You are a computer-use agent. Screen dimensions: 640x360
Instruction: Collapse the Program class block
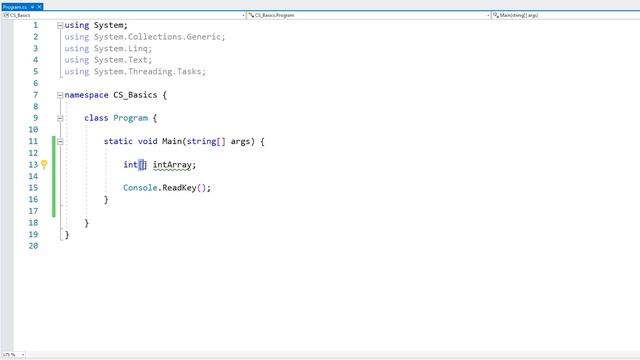click(60, 118)
